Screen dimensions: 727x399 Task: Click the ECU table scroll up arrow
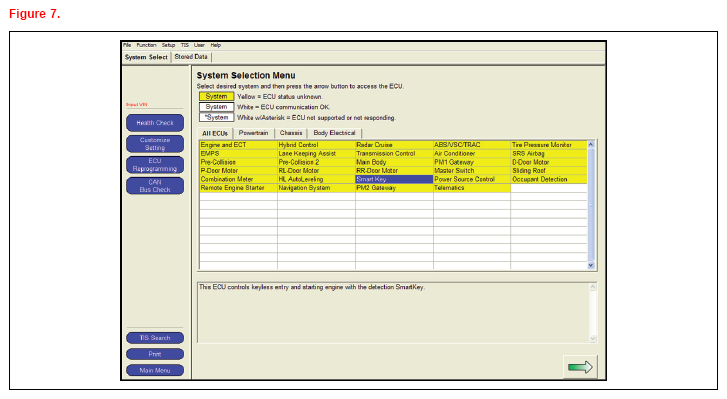coord(591,144)
